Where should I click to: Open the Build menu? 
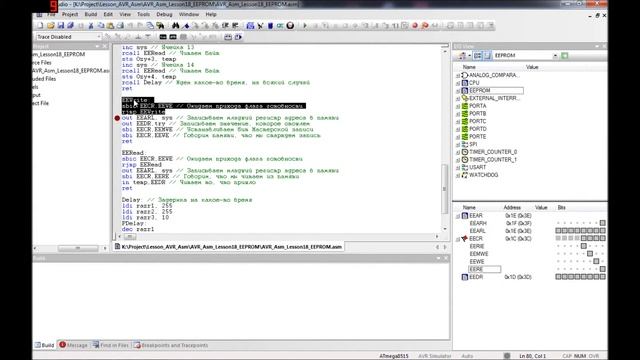(x=91, y=14)
